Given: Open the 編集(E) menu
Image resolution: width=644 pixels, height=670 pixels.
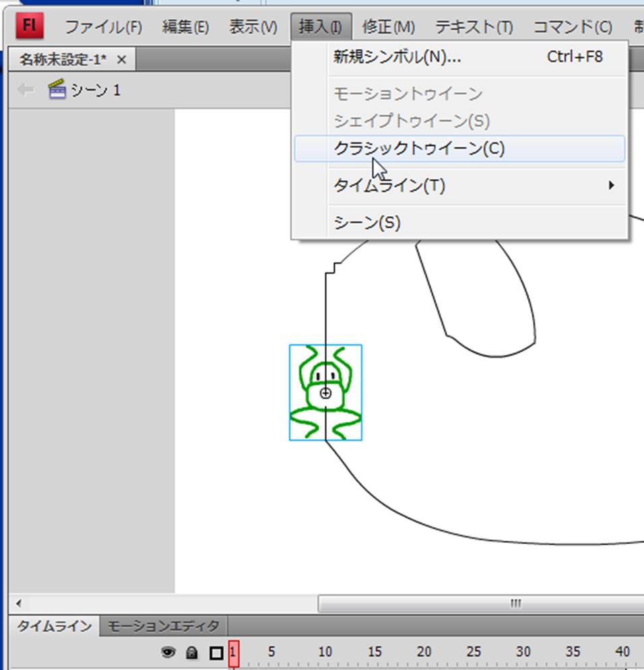Looking at the screenshot, I should (185, 28).
